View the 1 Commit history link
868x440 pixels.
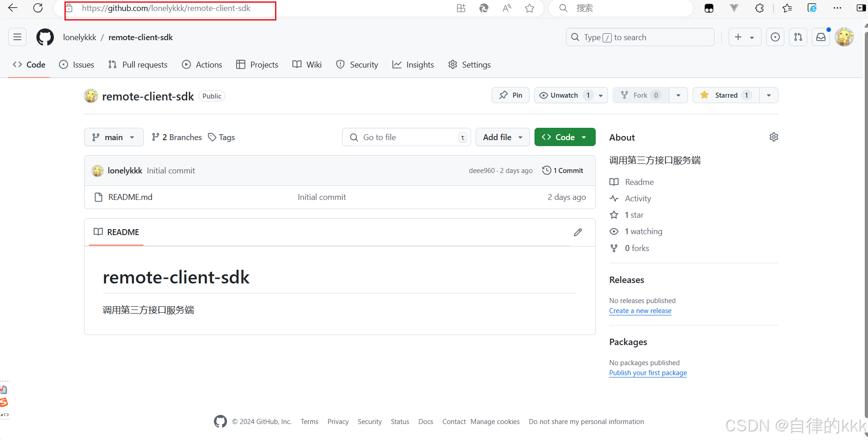563,170
